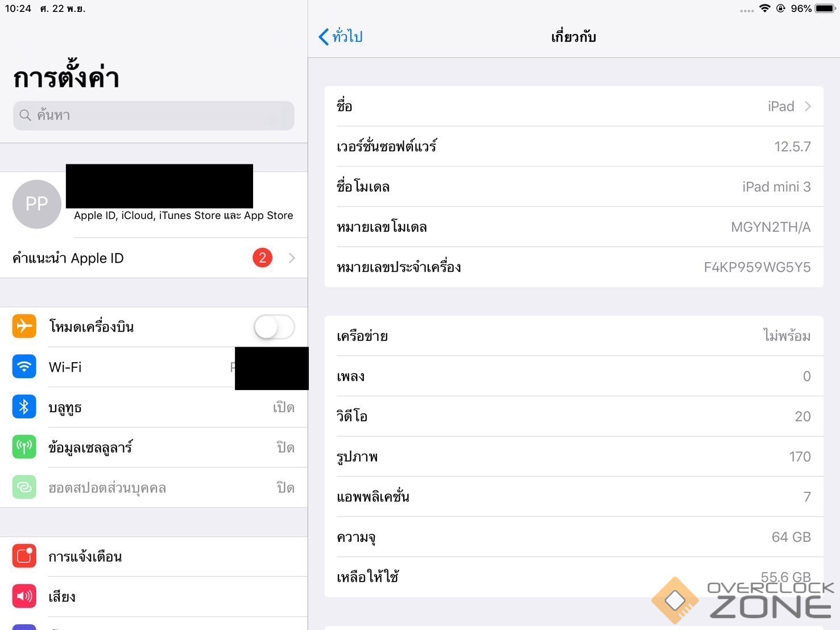Tap the capacity value 64 GB
Viewport: 840px width, 630px height.
click(x=791, y=537)
